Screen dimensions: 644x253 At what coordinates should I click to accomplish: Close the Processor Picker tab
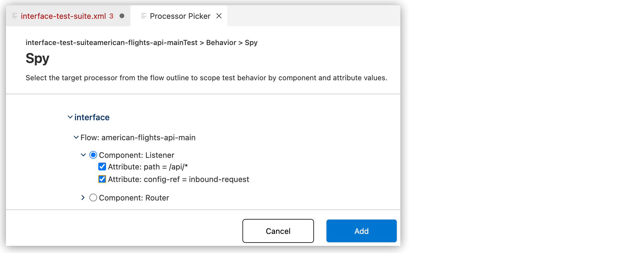point(219,16)
